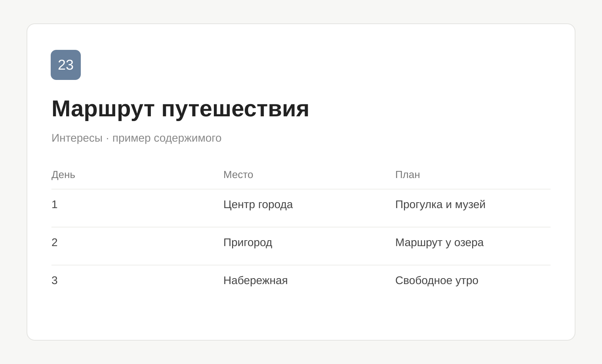602x364 pixels.
Task: Click the column header Место
Action: pyautogui.click(x=238, y=174)
